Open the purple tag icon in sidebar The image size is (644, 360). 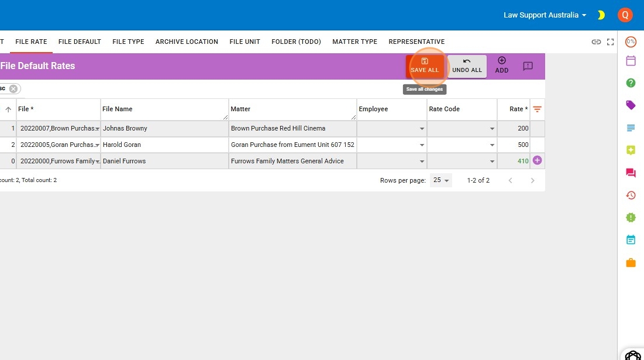[x=631, y=105]
